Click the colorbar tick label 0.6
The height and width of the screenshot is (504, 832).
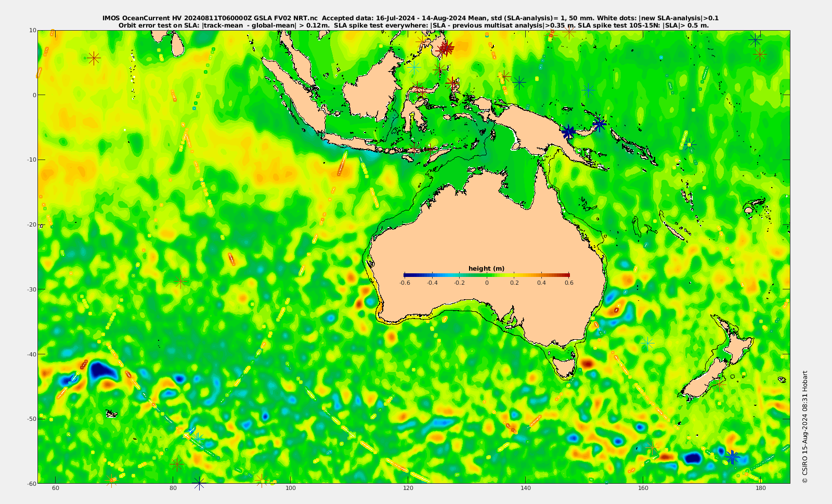[569, 283]
